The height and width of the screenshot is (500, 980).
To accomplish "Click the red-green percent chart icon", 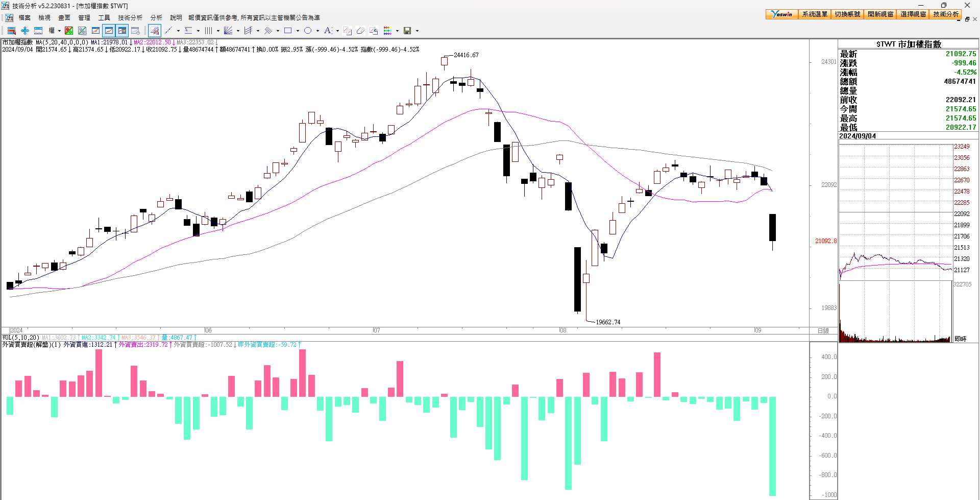I will point(69,31).
